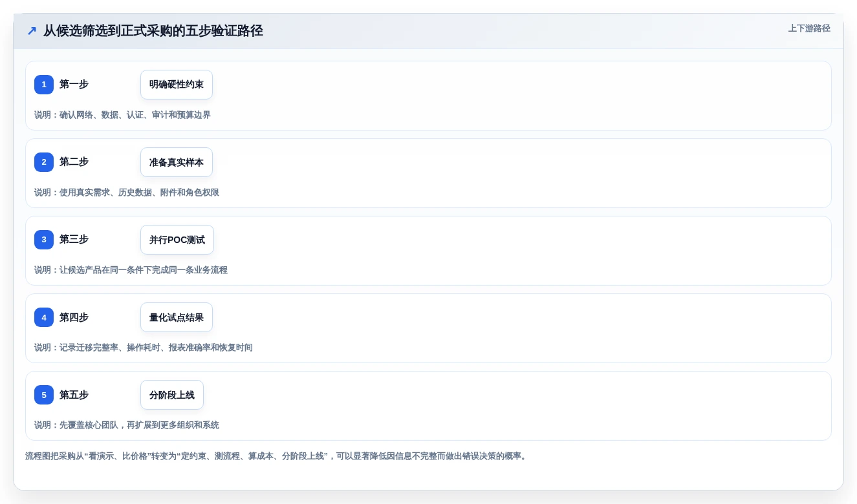Screen dimensions: 857x504
Task: Click description 让候选产品在同一条件下完成同一条业务流程
Action: coord(144,270)
